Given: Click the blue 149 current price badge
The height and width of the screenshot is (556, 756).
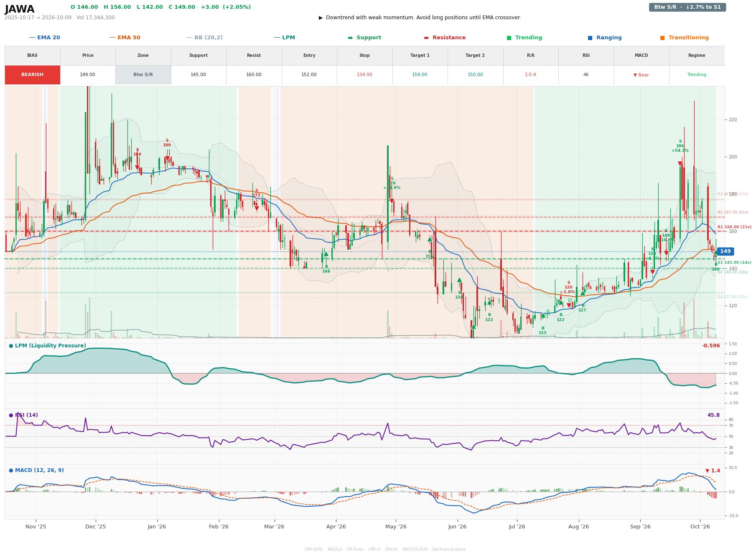Looking at the screenshot, I should 725,251.
